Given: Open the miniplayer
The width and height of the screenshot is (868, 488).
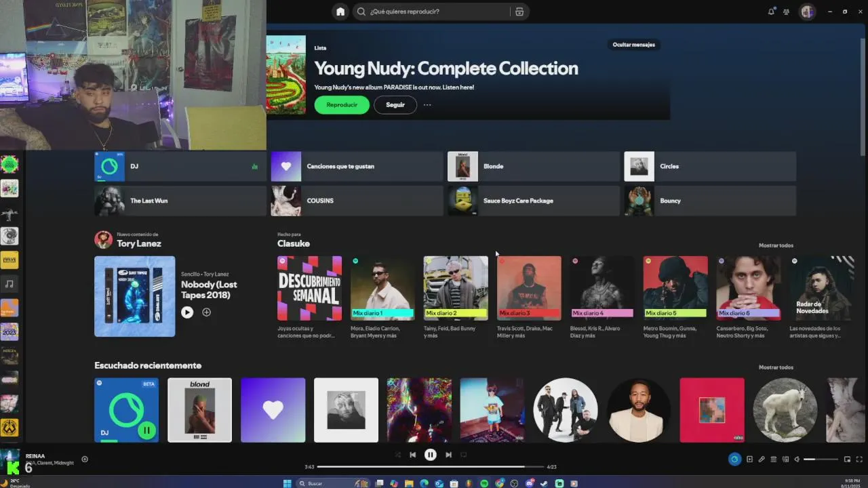Looking at the screenshot, I should (847, 459).
